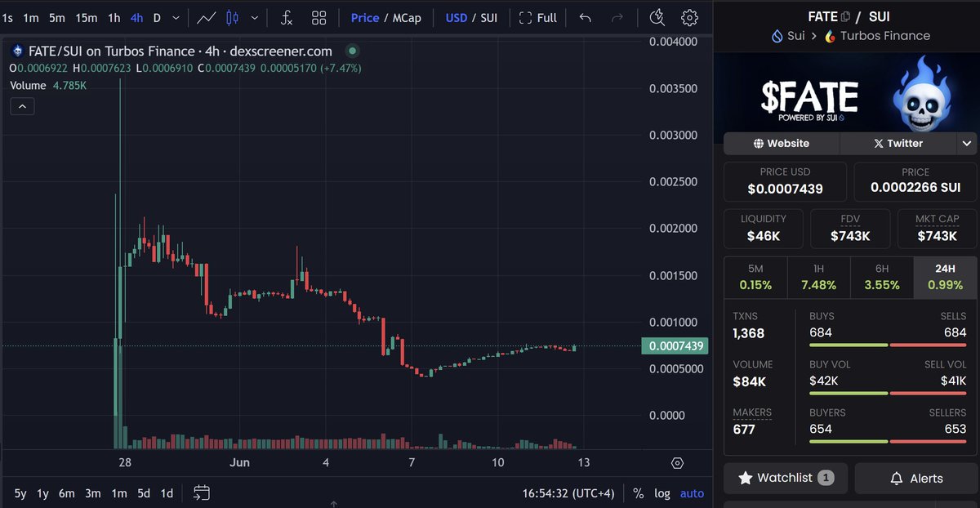Select the 1h timeframe
This screenshot has height=508, width=980.
click(114, 17)
